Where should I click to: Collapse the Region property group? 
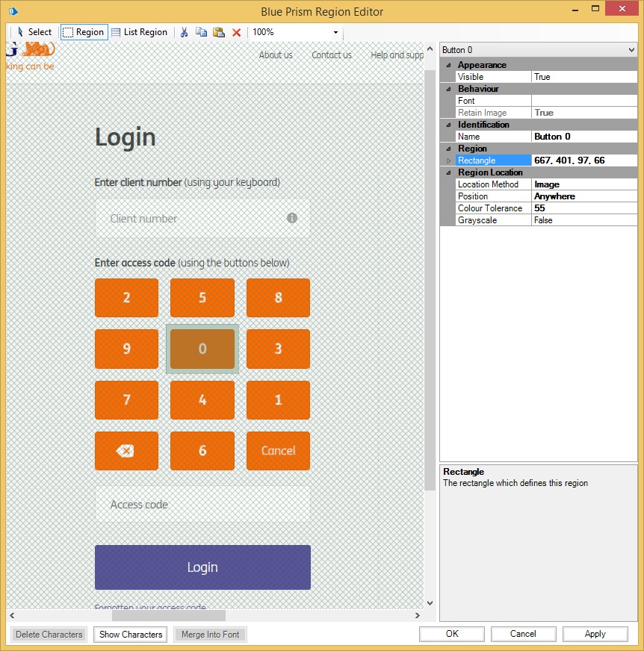coord(448,149)
